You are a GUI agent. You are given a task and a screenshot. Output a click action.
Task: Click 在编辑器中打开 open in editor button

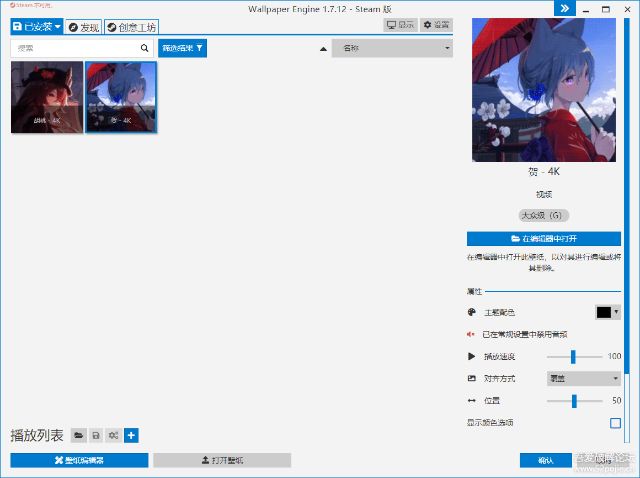(x=544, y=238)
